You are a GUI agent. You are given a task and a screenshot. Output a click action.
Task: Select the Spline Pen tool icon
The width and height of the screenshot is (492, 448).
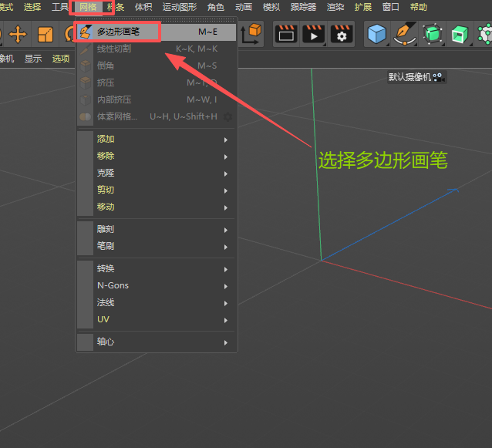tap(405, 34)
